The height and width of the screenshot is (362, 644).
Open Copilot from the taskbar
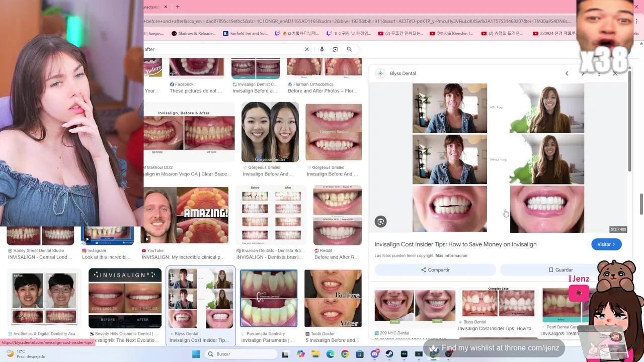(x=301, y=354)
